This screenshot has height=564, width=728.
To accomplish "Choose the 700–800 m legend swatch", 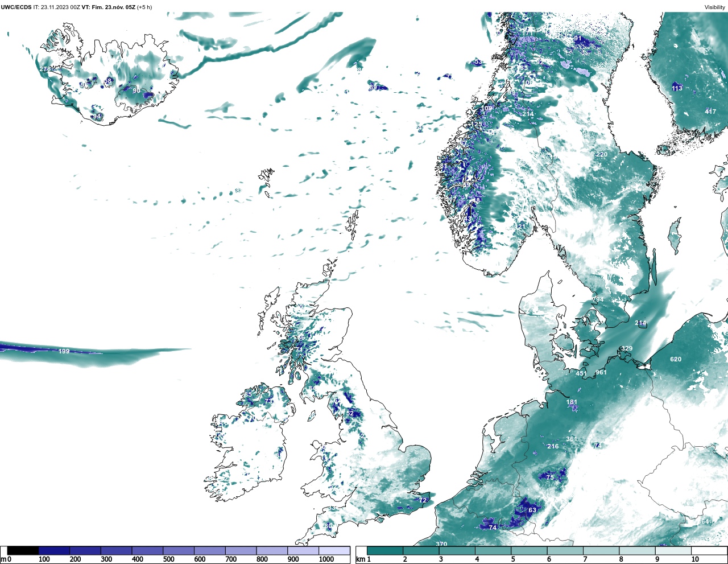I will pyautogui.click(x=241, y=550).
